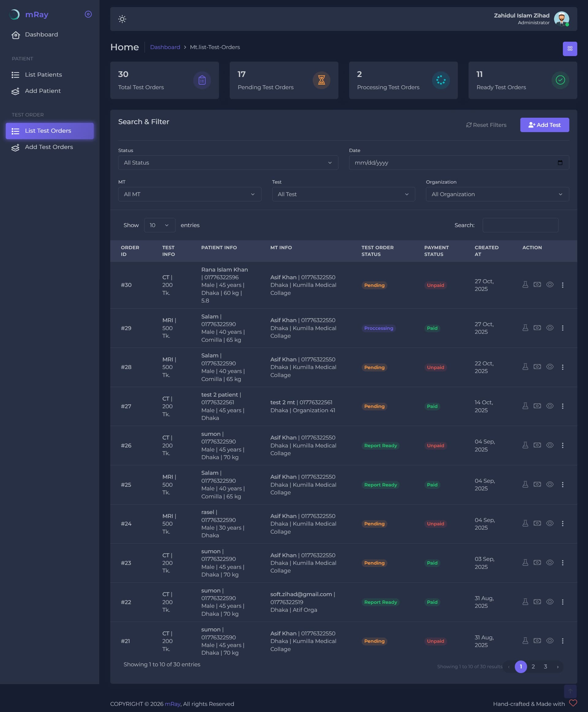The height and width of the screenshot is (712, 588).
Task: Reset Filters link
Action: point(486,125)
